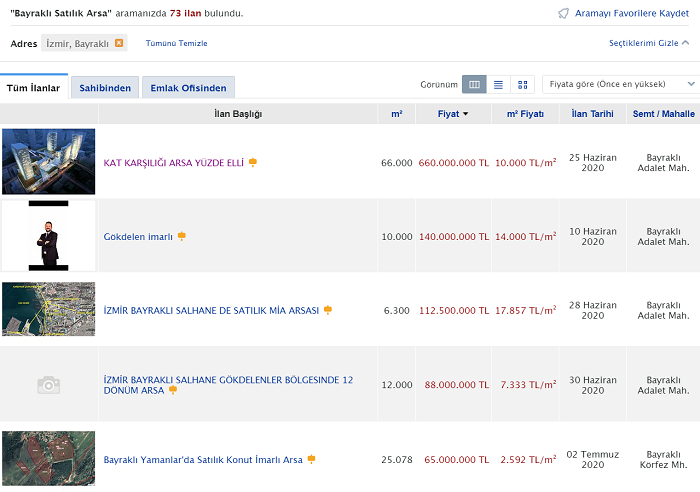Click Tümünü Temizle link
Screen dimensions: 700x492
click(x=176, y=43)
